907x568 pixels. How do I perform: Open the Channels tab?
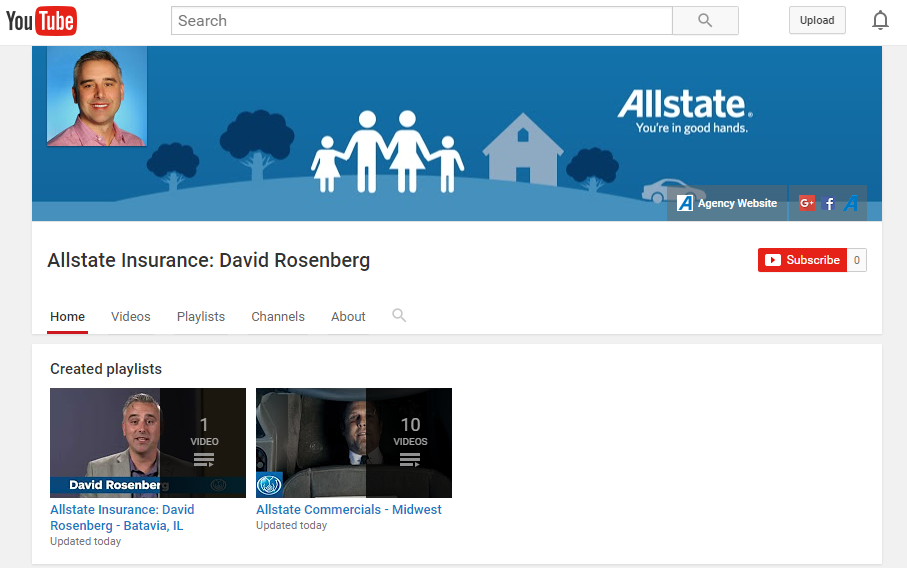click(x=278, y=316)
